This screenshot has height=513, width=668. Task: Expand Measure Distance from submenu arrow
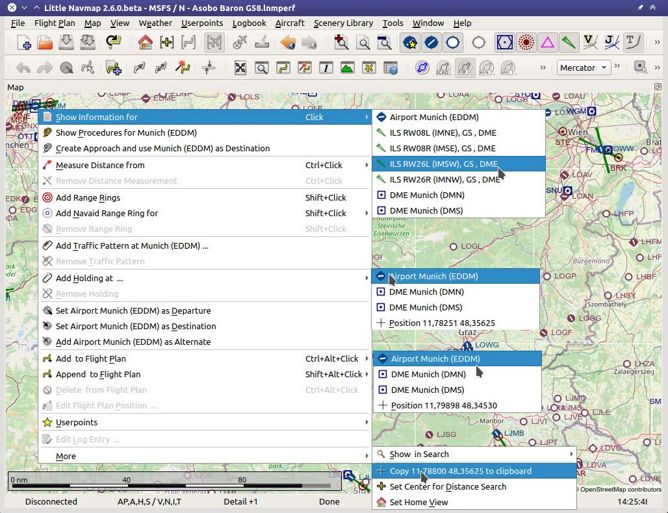click(x=366, y=165)
